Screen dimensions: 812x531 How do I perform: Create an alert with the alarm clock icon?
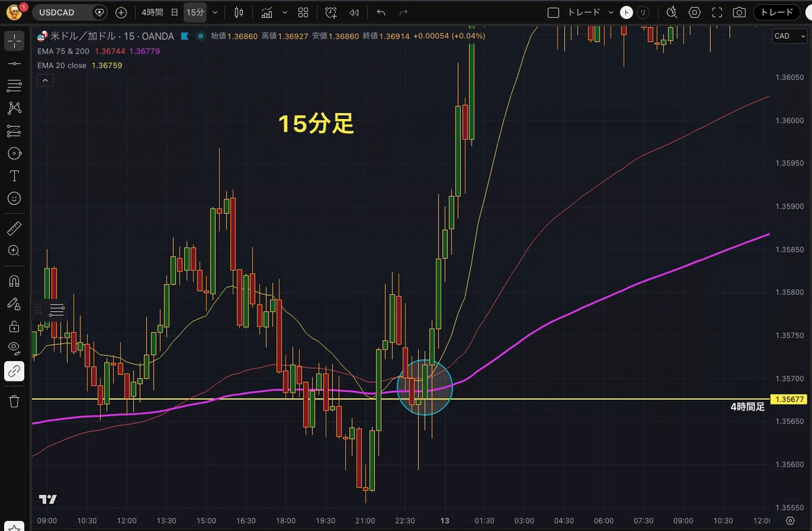pyautogui.click(x=331, y=12)
